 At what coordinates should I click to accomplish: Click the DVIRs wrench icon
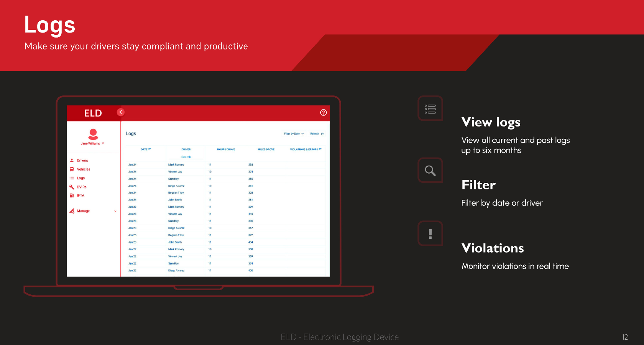tap(72, 187)
